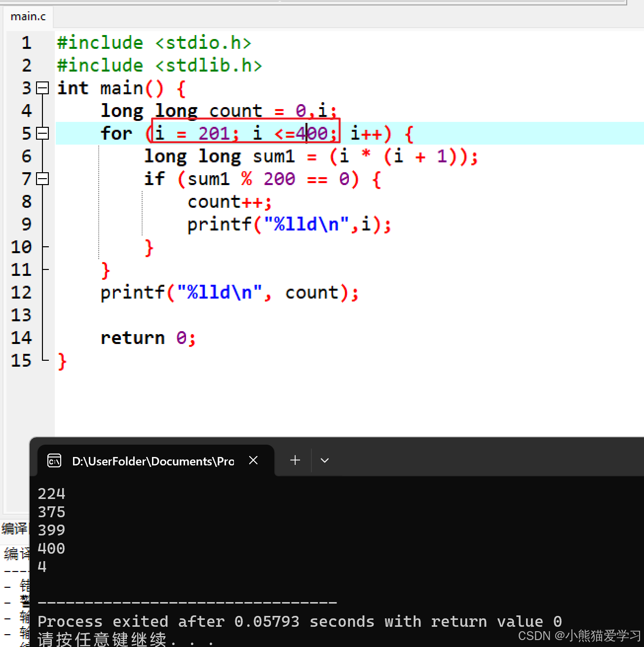This screenshot has height=647, width=644.
Task: Click the terminal icon in the console tab
Action: click(54, 461)
